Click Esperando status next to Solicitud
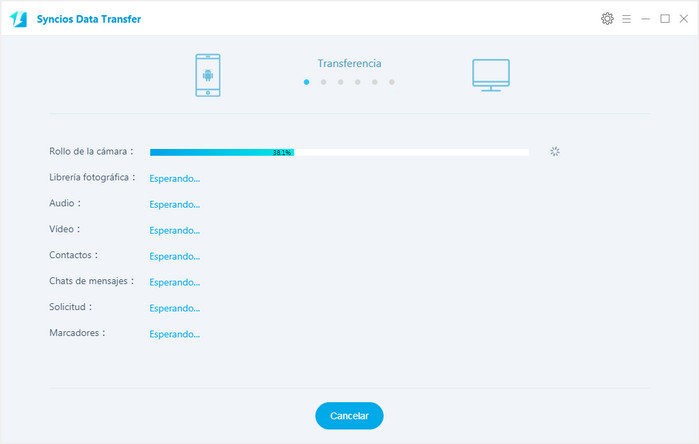Screen dimensions: 699x444 [175, 308]
